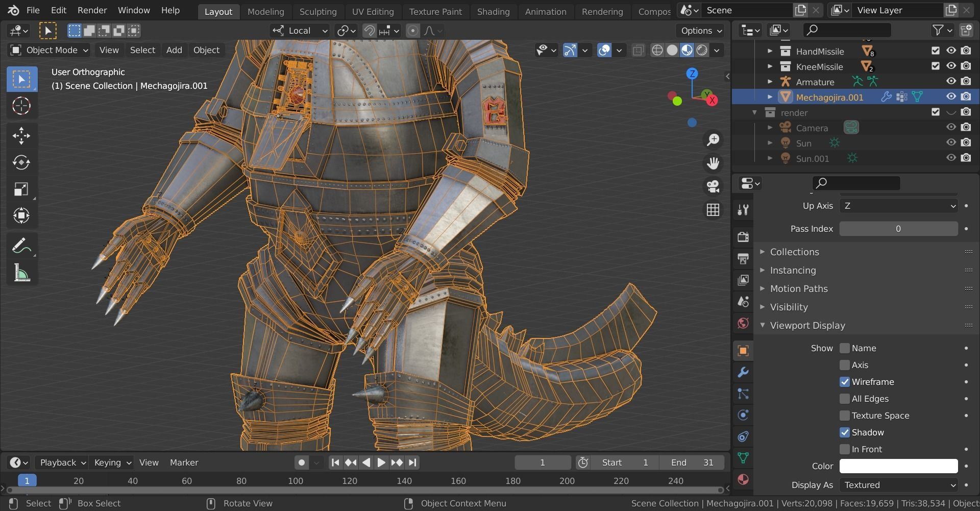Open the Object properties orange square tab
Screen dimensions: 980x511
coord(743,350)
